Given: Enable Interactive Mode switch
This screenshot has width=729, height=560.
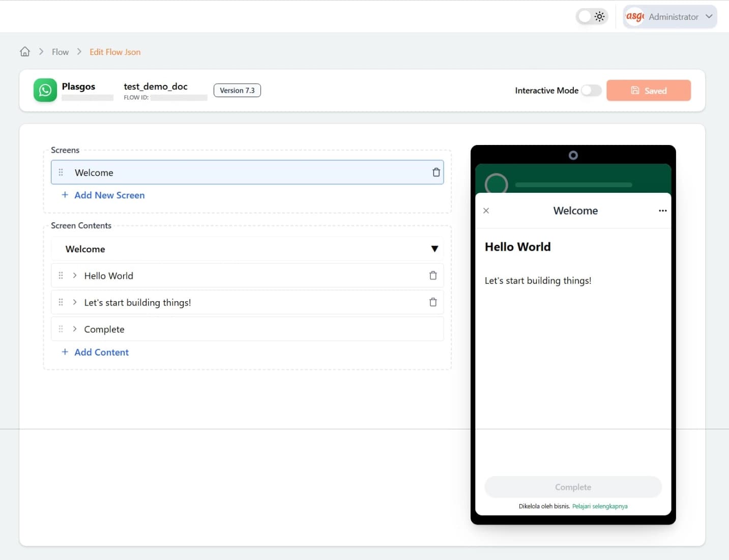Looking at the screenshot, I should click(591, 91).
